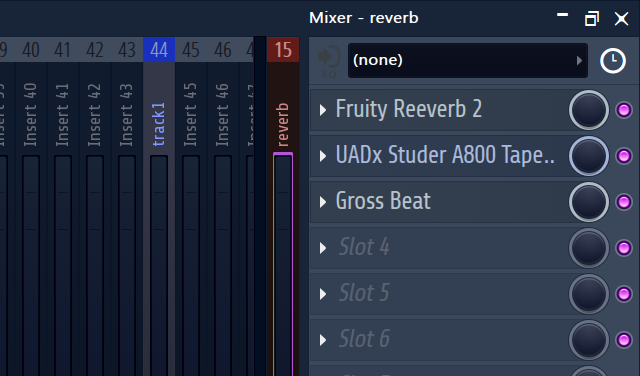
Task: Click the Insert 43 track name
Action: pos(126,115)
